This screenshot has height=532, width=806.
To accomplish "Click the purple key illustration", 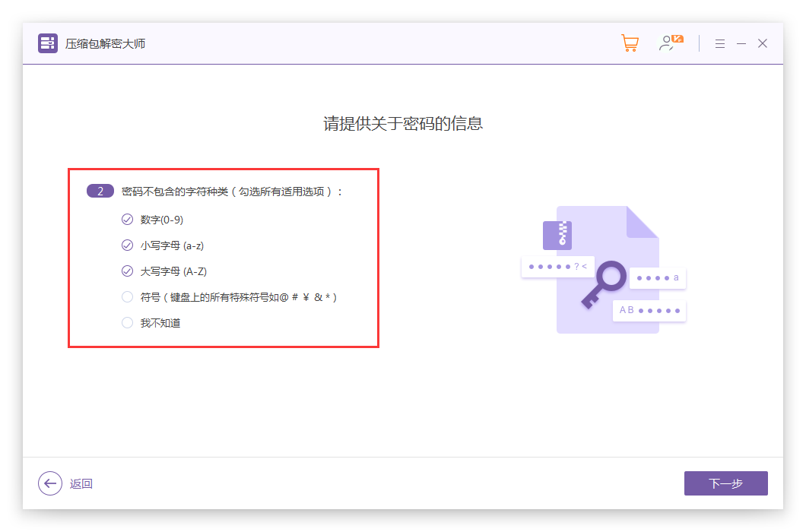I will point(604,284).
